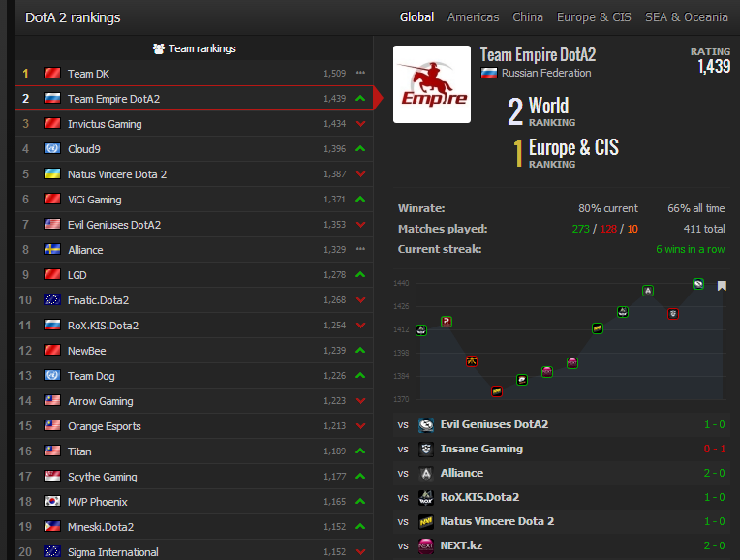This screenshot has height=560, width=740.
Task: Open Team Dog ranking row
Action: point(194,375)
